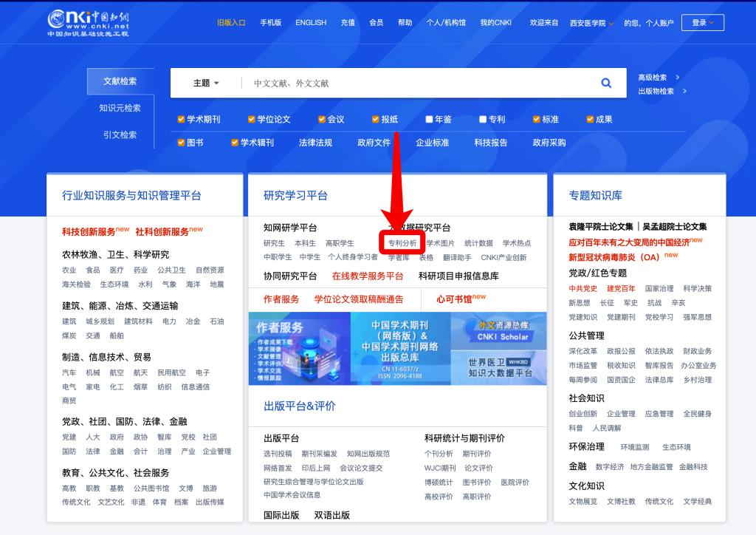Open the 心可书馆 link

click(454, 299)
